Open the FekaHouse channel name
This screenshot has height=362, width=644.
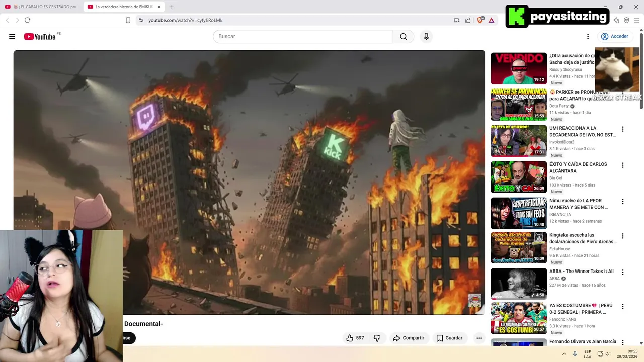(559, 249)
